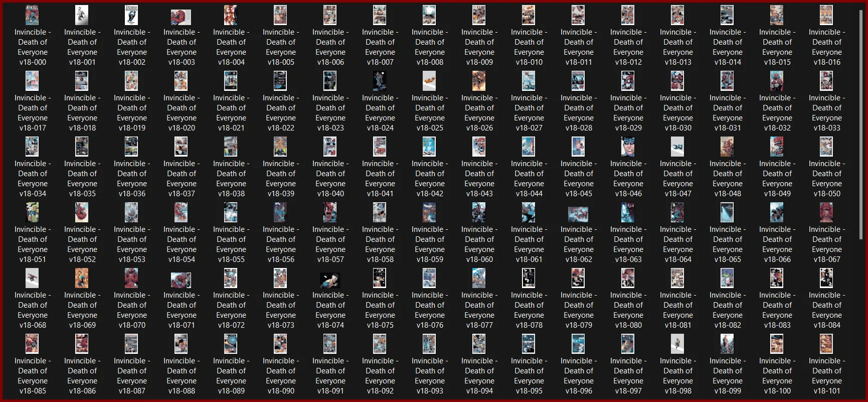Screen dimensions: 868x402
Task: Select the file name ending v18-031
Action: click(728, 113)
